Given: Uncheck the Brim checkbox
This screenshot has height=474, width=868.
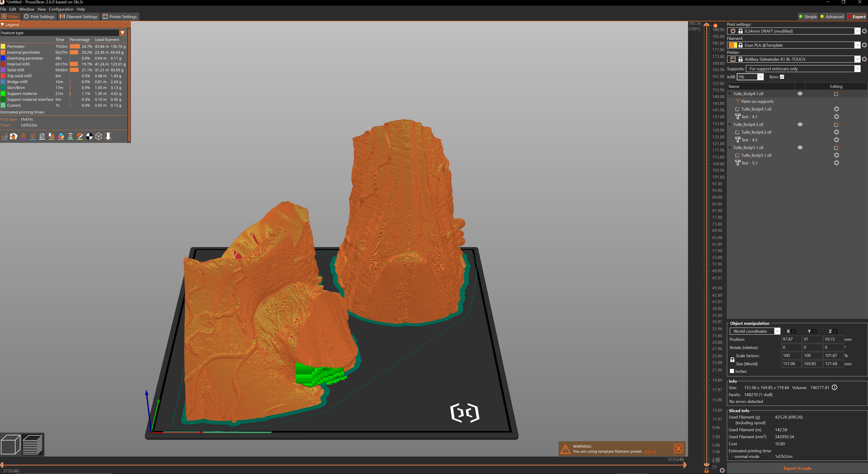Looking at the screenshot, I should tap(782, 77).
